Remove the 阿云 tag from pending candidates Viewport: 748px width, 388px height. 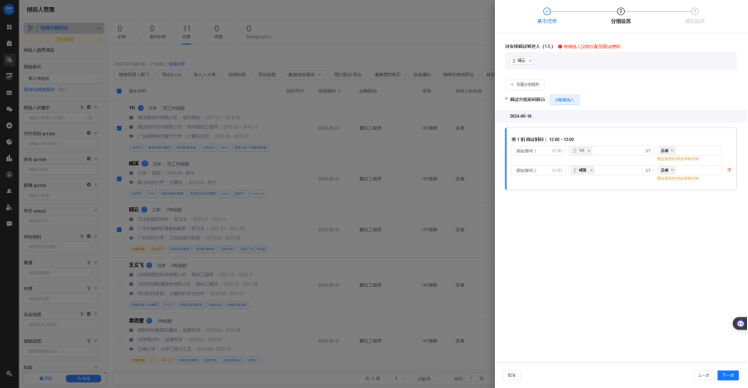pos(530,61)
